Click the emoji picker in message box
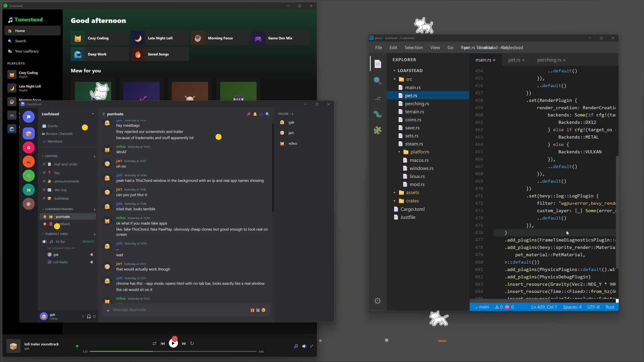644x362 pixels. (x=263, y=310)
